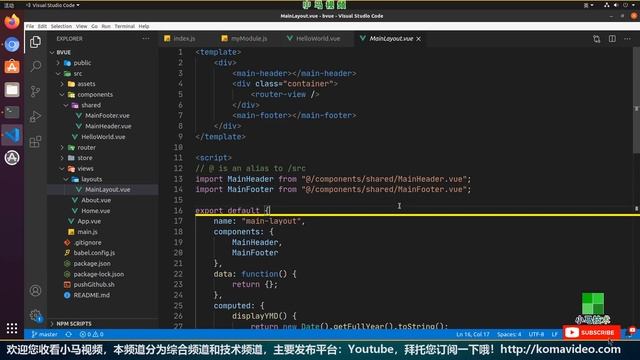Collapse the src folder
The height and width of the screenshot is (360, 640).
(x=58, y=73)
